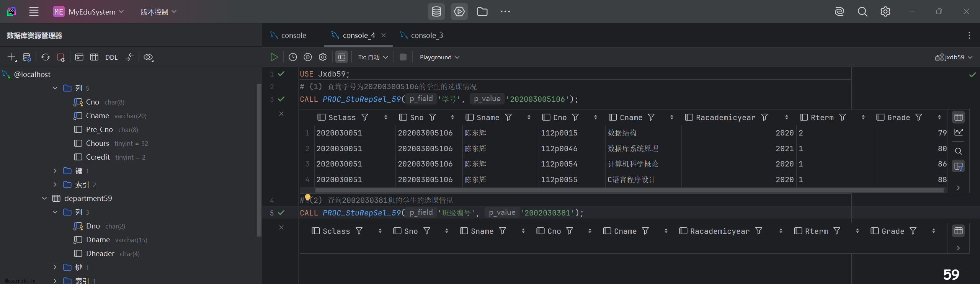Show chart view for first result

point(958,132)
